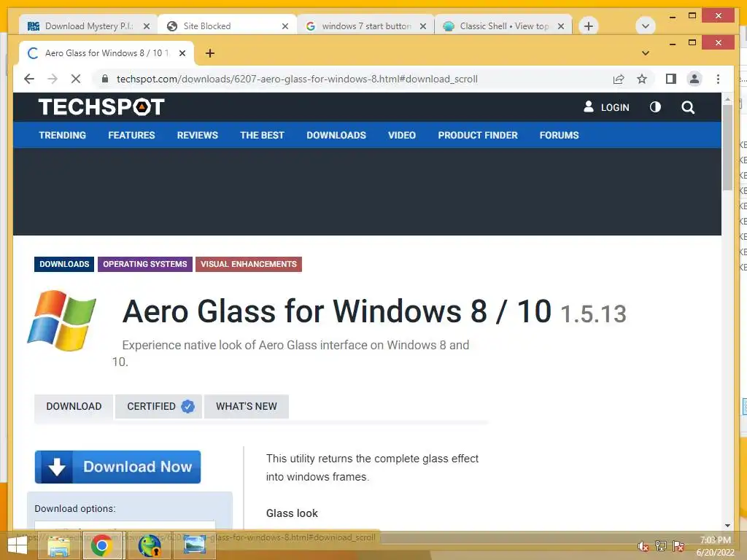Image resolution: width=747 pixels, height=560 pixels.
Task: Select the CERTIFIED page tab
Action: coord(158,407)
